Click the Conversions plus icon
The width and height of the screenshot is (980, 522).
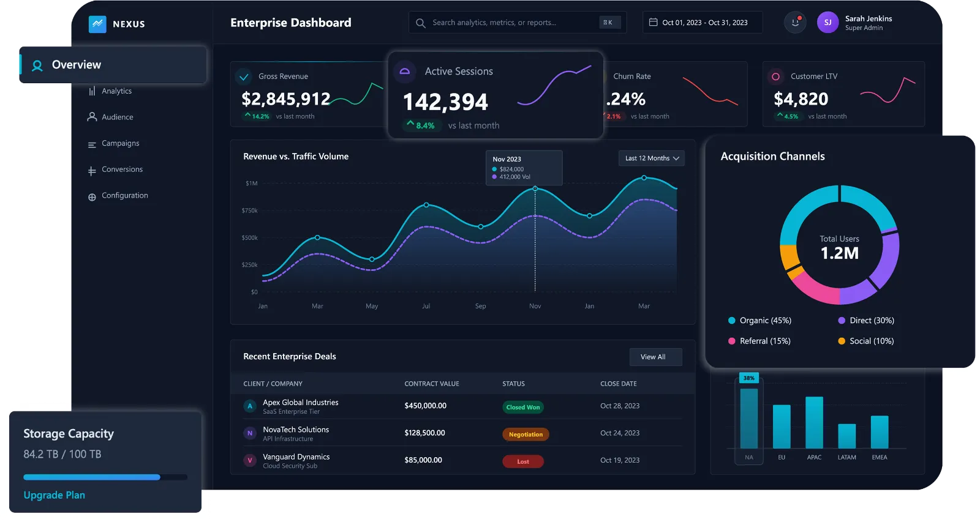pyautogui.click(x=92, y=171)
